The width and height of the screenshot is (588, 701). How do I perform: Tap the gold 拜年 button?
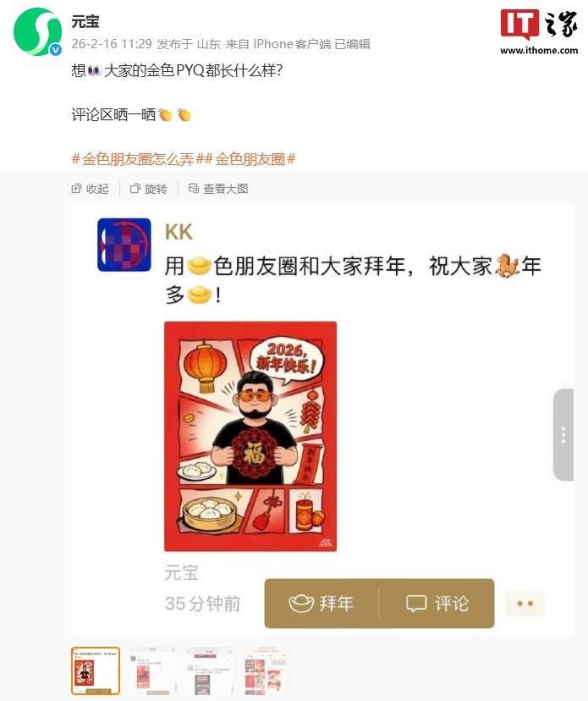coord(321,604)
